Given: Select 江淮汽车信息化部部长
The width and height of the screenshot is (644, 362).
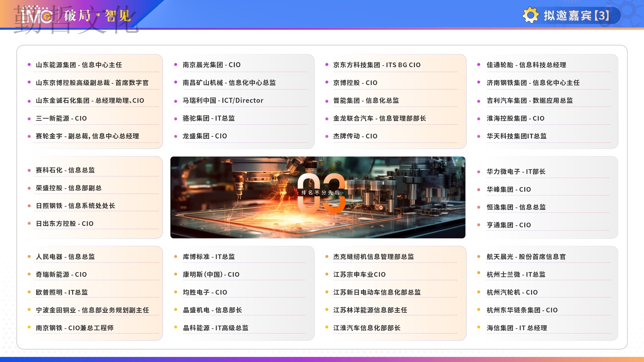Looking at the screenshot, I should 367,328.
